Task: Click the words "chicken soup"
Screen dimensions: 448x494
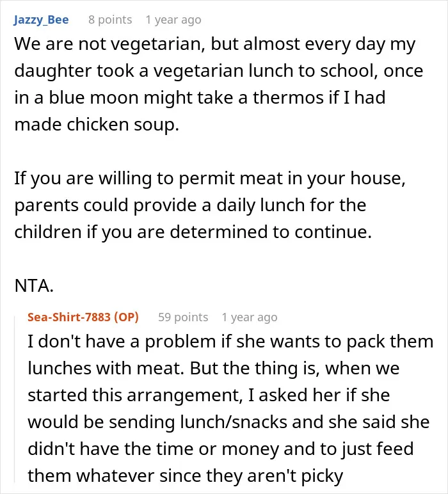Action: pos(122,124)
